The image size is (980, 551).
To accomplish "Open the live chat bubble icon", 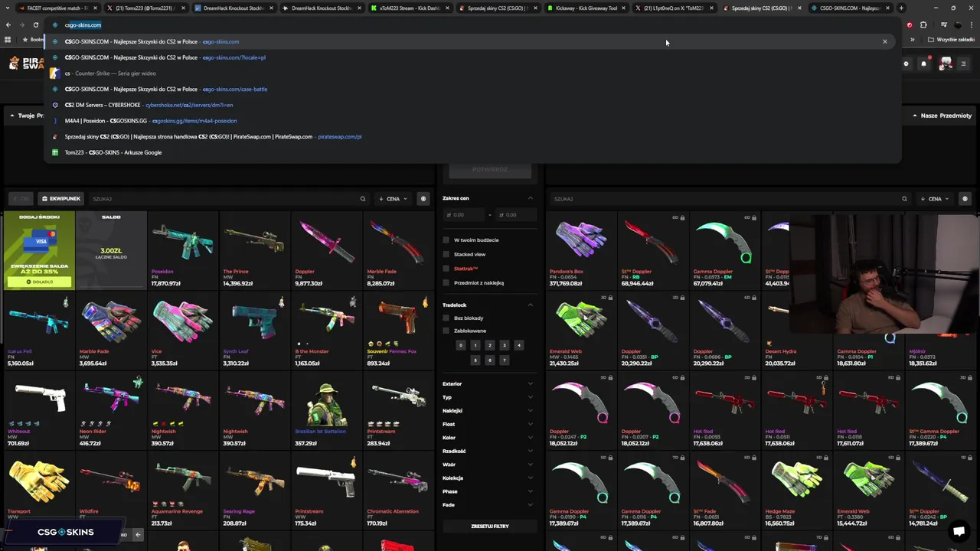I will click(x=959, y=531).
